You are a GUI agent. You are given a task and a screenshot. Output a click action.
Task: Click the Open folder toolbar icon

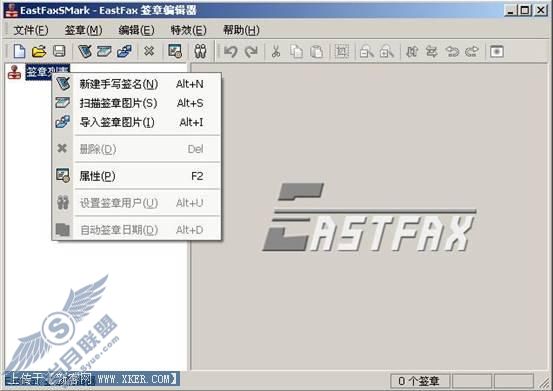point(39,51)
